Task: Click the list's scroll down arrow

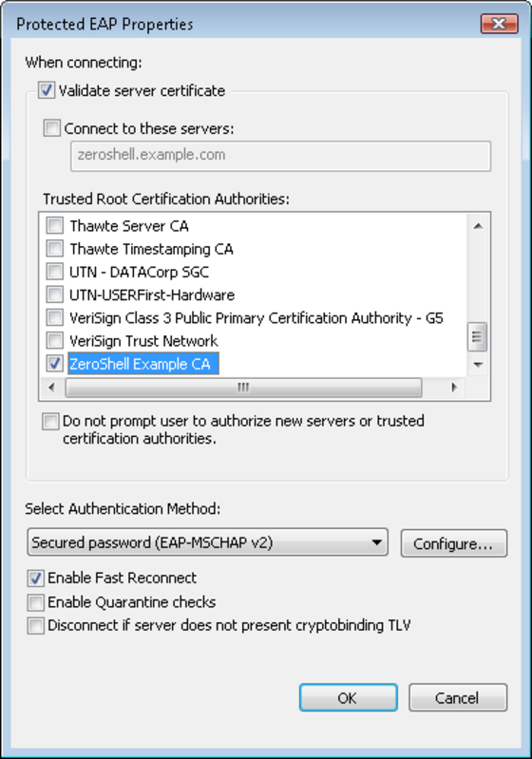Action: tap(478, 365)
